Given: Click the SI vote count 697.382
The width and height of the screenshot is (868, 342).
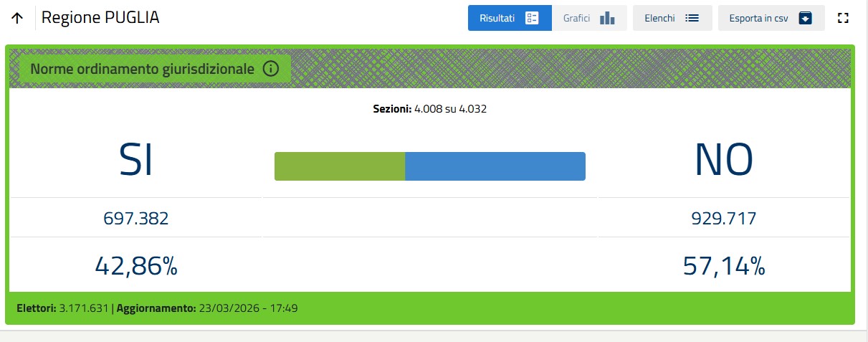Looking at the screenshot, I should (x=135, y=219).
